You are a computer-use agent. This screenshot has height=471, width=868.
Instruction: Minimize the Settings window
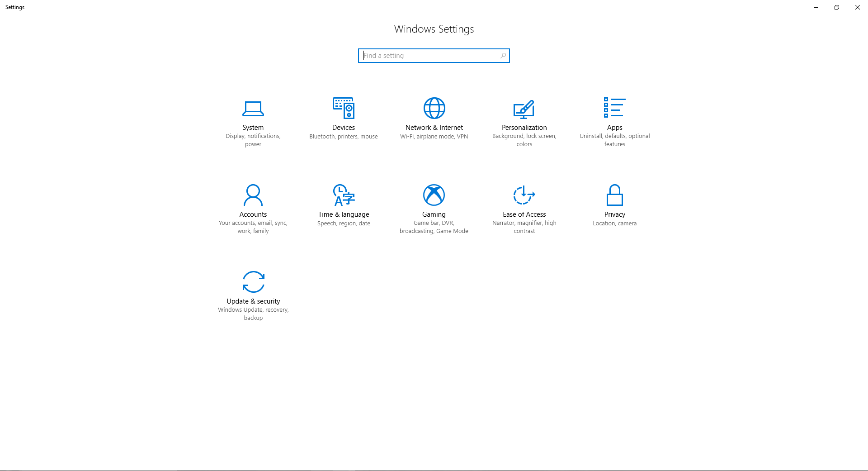click(x=816, y=7)
